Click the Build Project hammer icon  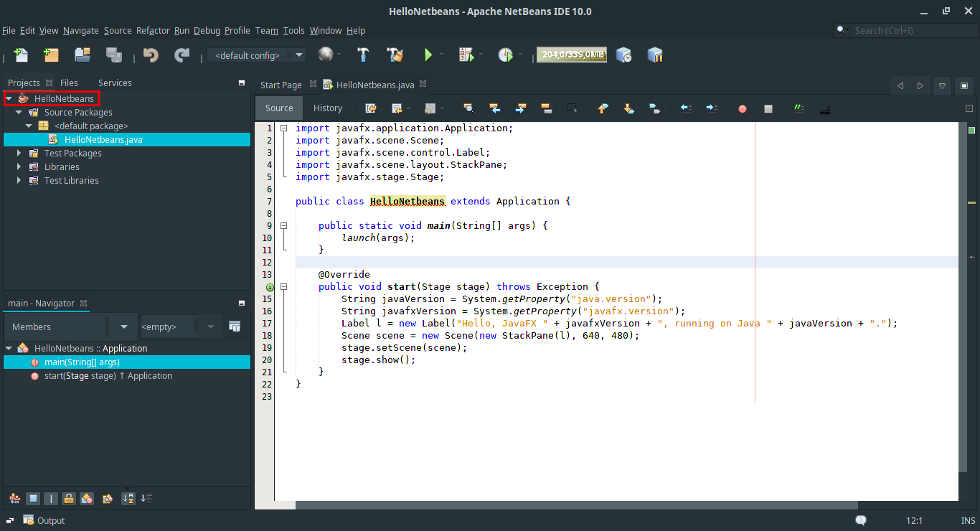click(x=364, y=55)
